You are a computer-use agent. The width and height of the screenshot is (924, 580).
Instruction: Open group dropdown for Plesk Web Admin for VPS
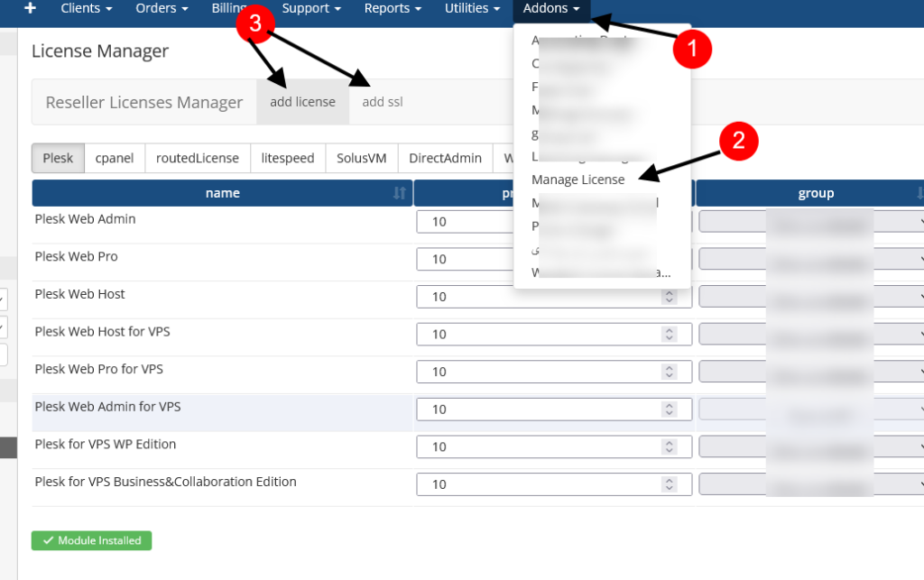point(811,410)
